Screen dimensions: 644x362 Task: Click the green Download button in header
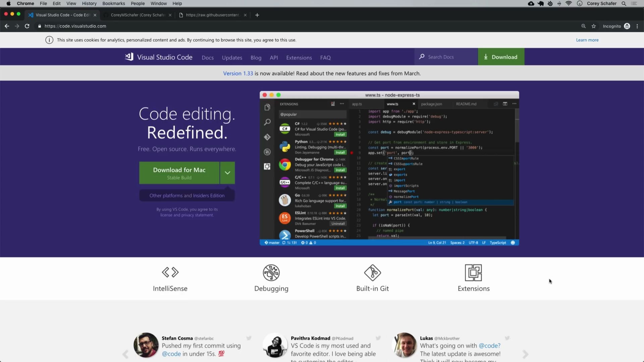[501, 57]
